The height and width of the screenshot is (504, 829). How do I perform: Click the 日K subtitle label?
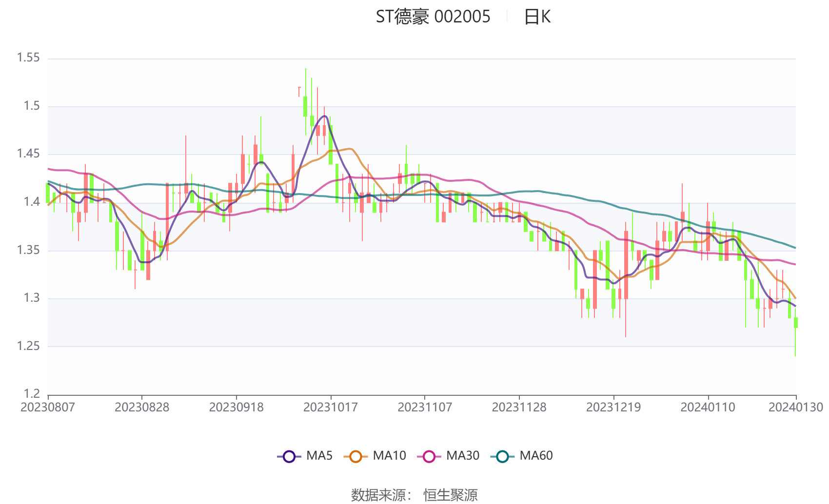(537, 17)
